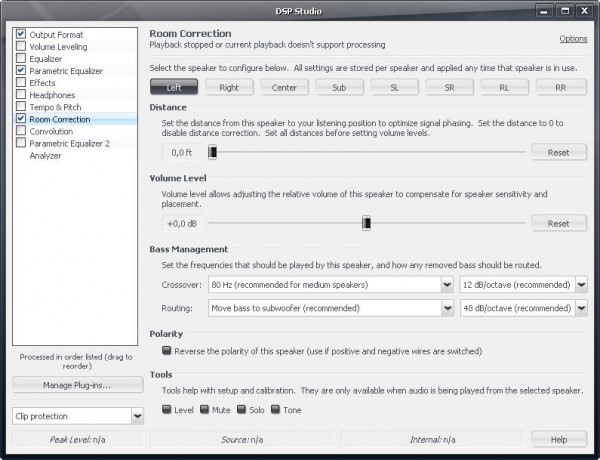Screen dimensions: 600x460
Task: Enable the Convolution checkbox
Action: point(21,131)
